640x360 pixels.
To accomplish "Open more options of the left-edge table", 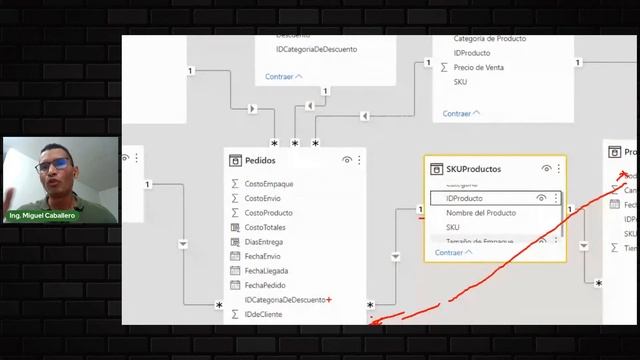I will click(137, 158).
